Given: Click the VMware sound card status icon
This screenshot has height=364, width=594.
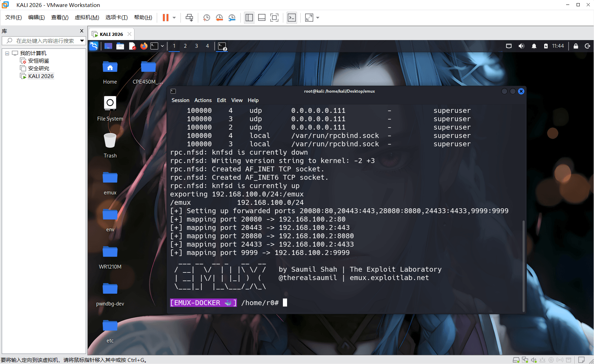Looking at the screenshot, I should click(x=533, y=360).
